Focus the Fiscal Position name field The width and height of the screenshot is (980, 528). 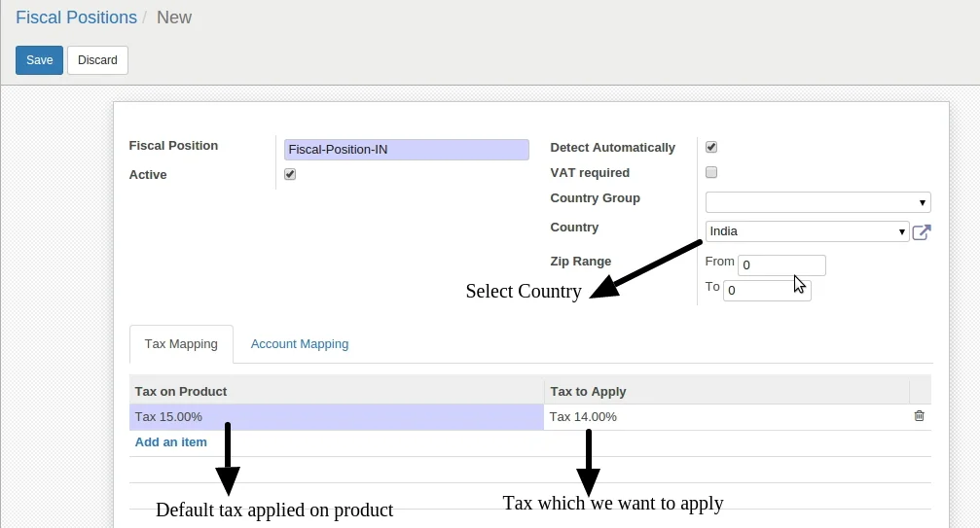[x=406, y=150]
